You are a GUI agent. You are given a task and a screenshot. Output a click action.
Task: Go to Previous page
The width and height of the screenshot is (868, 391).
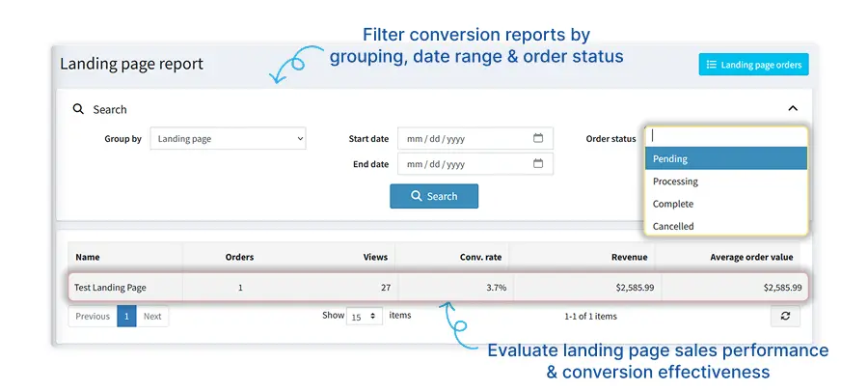tap(93, 317)
